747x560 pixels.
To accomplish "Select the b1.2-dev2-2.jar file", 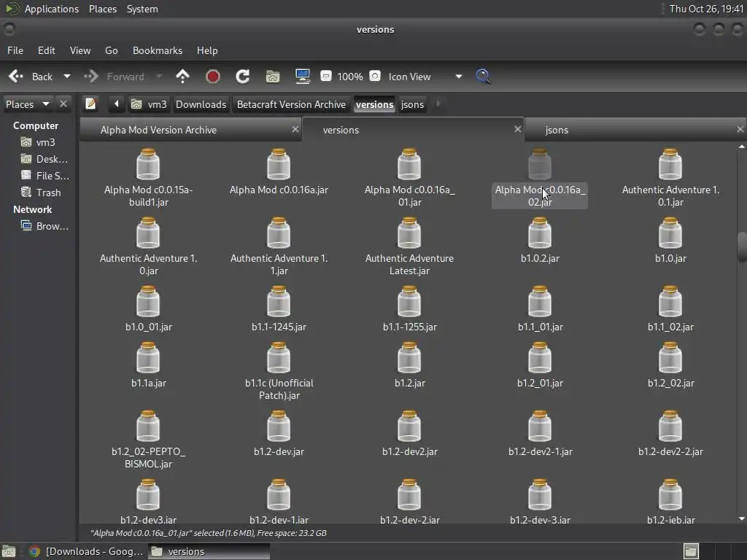I will click(x=670, y=433).
